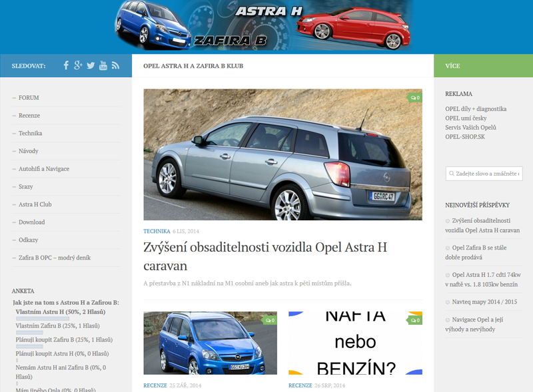Click comment count badge on blue Zafira thumbnail
This screenshot has height=392, width=533.
[270, 320]
